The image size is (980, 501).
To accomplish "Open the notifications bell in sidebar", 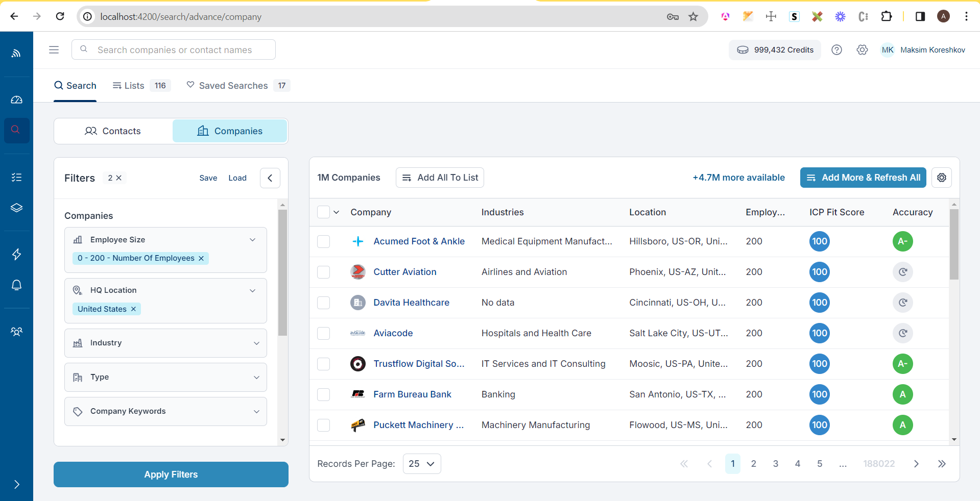I will pos(16,285).
